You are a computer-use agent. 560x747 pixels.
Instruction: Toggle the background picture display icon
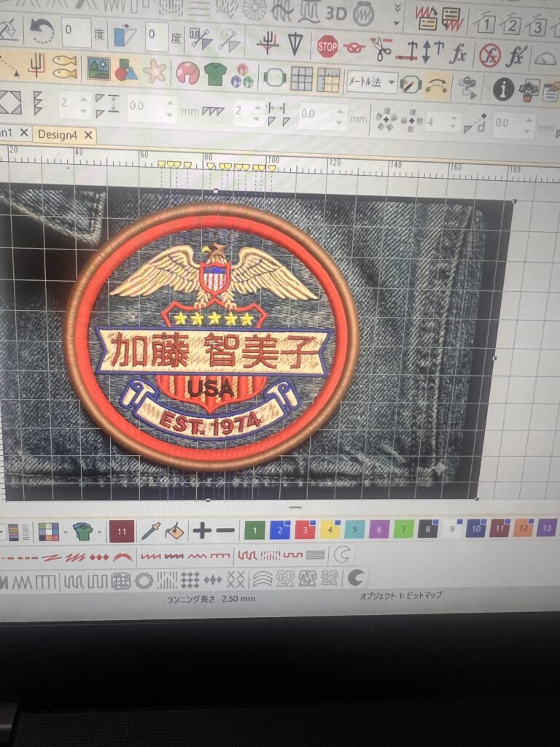click(x=98, y=68)
